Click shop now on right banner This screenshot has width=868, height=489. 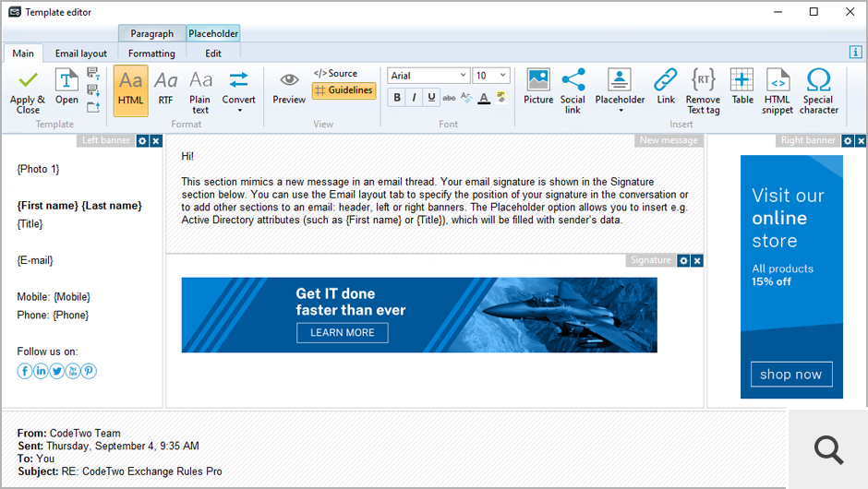tap(791, 375)
